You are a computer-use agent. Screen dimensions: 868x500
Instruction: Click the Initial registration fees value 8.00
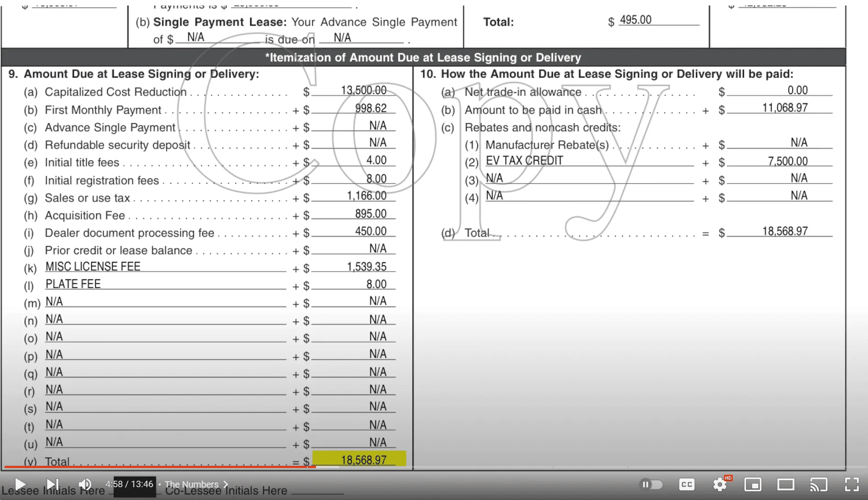(376, 178)
